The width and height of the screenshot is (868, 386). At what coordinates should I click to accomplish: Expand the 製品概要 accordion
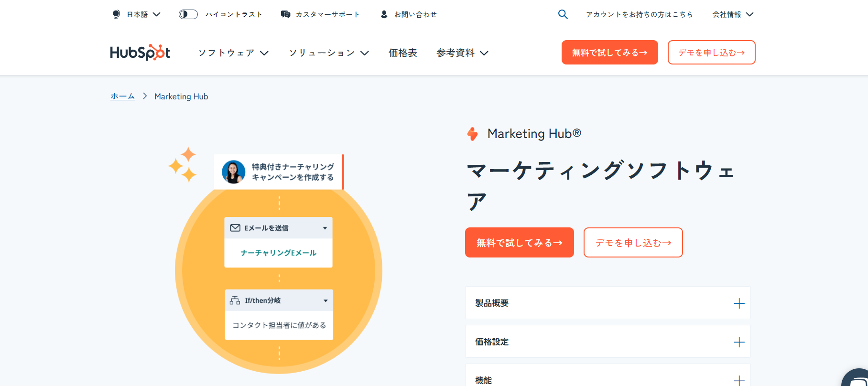(608, 303)
